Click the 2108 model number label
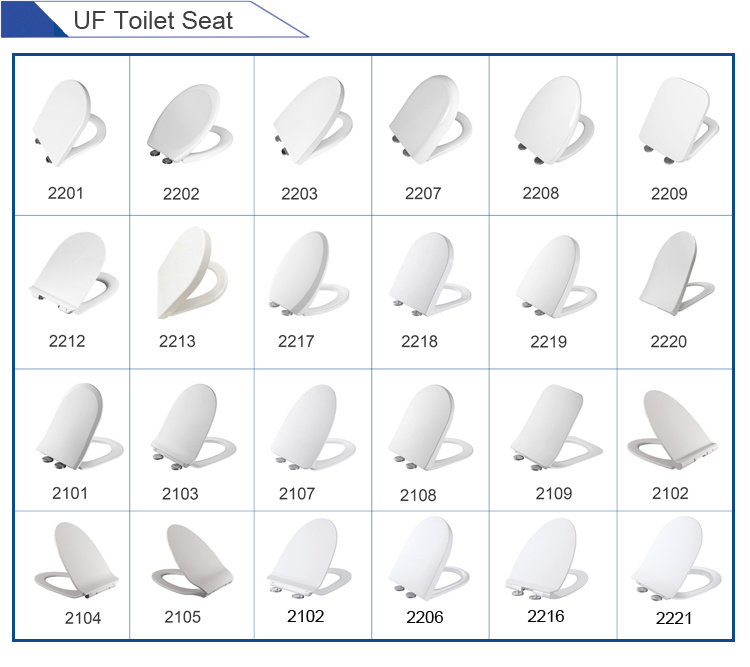 tap(418, 495)
